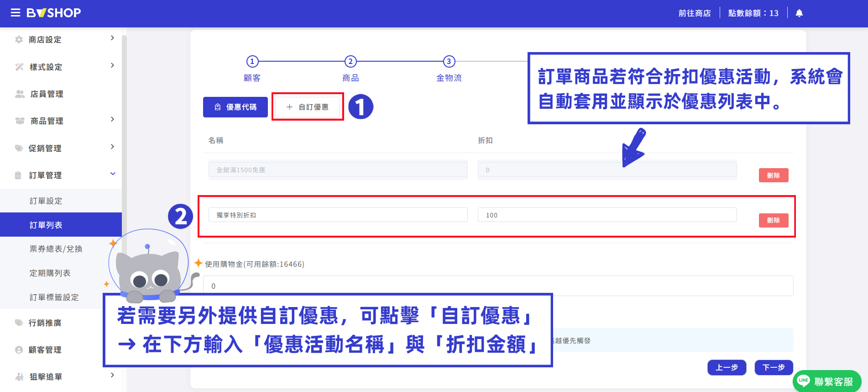This screenshot has width=868, height=392.
Task: Click the 店員管理 sidebar item
Action: click(61, 94)
